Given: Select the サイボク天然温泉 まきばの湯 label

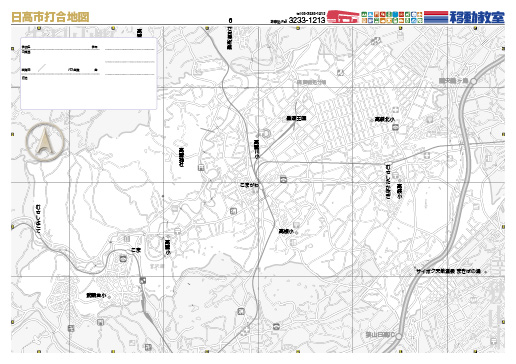Looking at the screenshot, I should (x=448, y=271).
